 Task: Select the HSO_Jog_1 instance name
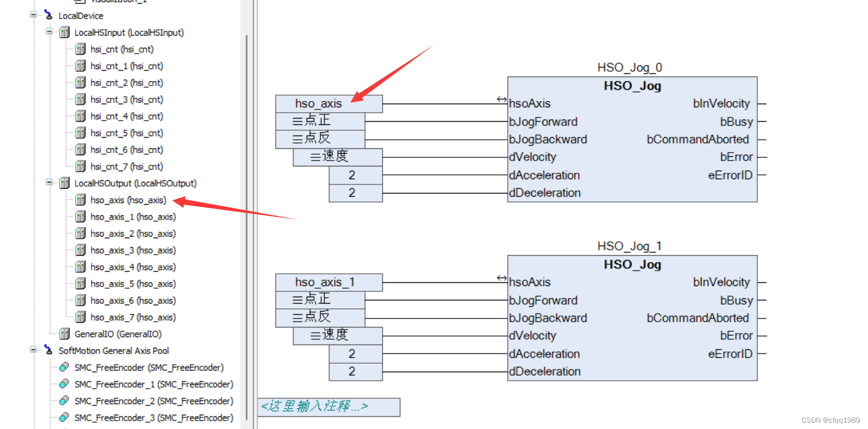coord(629,246)
